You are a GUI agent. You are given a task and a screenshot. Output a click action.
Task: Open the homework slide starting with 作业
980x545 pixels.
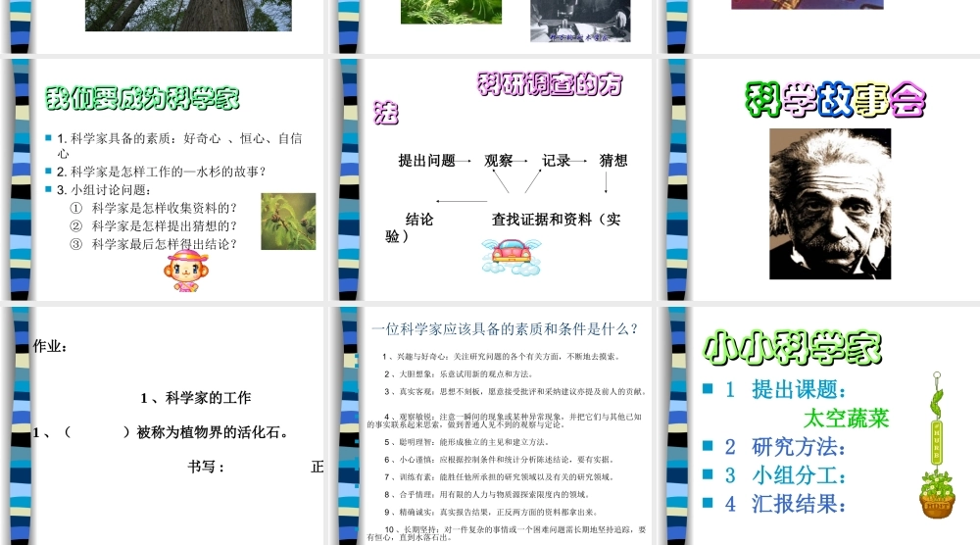point(163,425)
